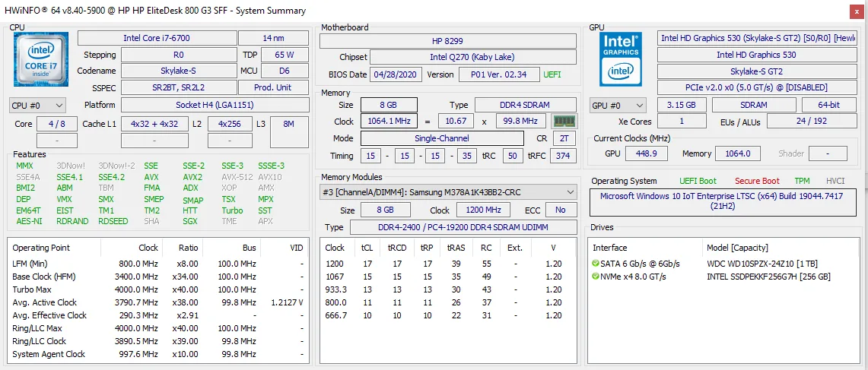Click the HP 8299 motherboard field
The width and height of the screenshot is (868, 370).
[x=448, y=41]
